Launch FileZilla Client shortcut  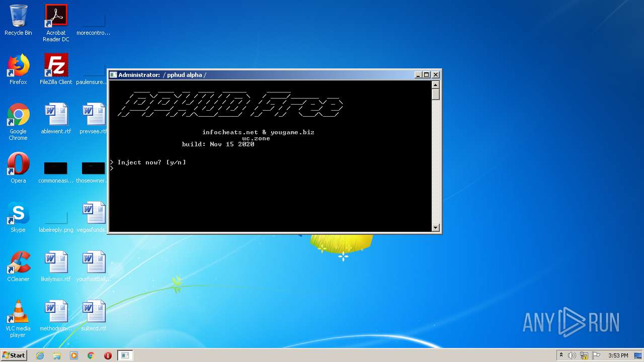(56, 69)
